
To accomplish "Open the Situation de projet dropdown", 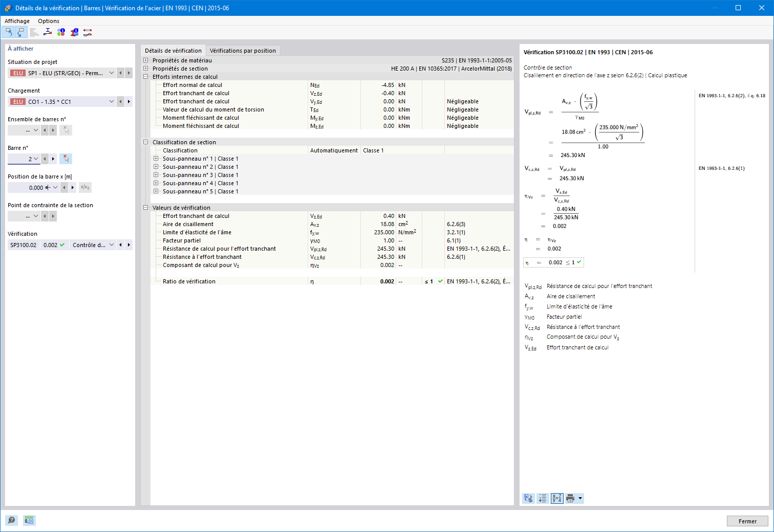I will pos(112,73).
